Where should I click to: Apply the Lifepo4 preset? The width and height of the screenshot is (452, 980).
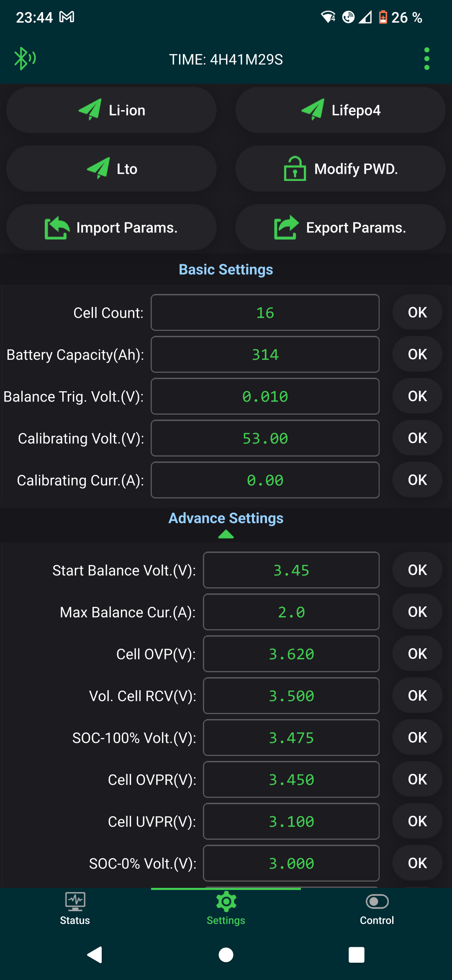(x=340, y=110)
